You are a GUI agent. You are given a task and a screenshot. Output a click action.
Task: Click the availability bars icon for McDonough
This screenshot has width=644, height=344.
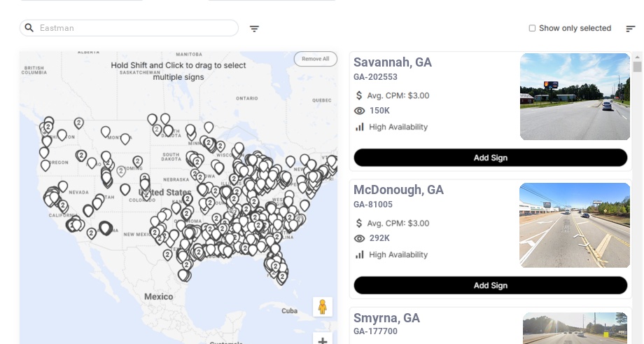(x=359, y=255)
